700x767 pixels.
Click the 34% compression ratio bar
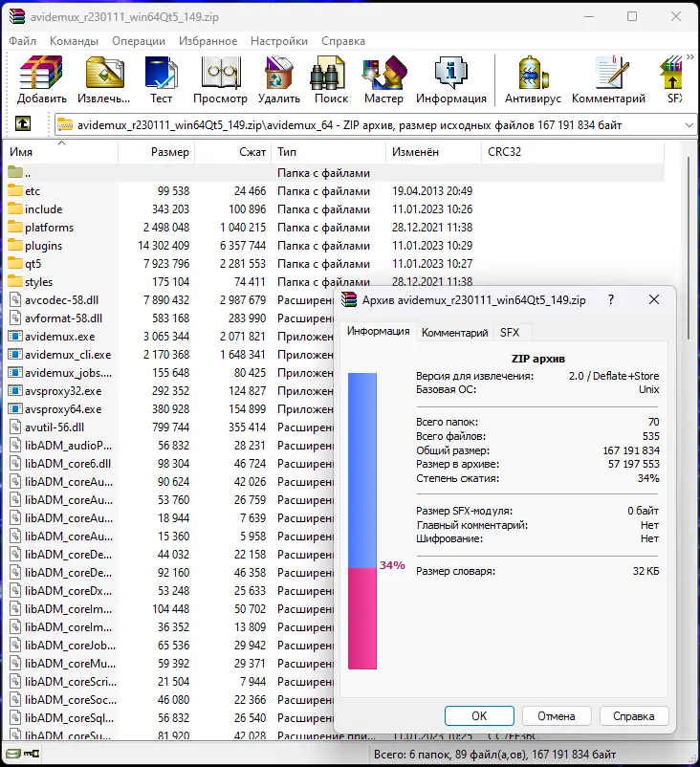[362, 520]
